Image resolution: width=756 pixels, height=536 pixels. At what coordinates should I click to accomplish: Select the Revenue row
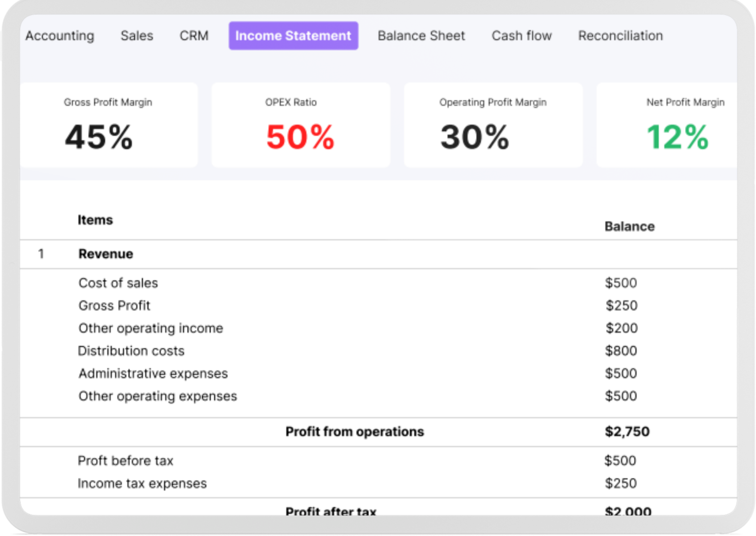106,254
